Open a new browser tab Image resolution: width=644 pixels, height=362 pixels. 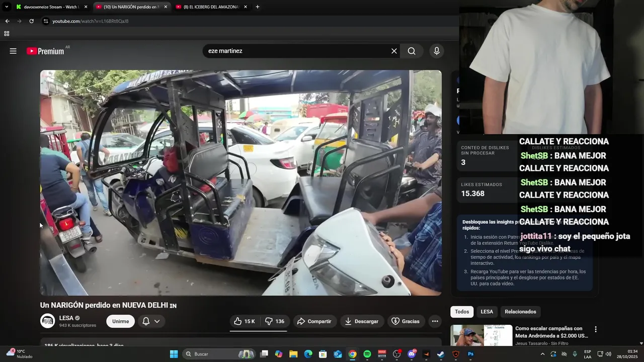[258, 7]
